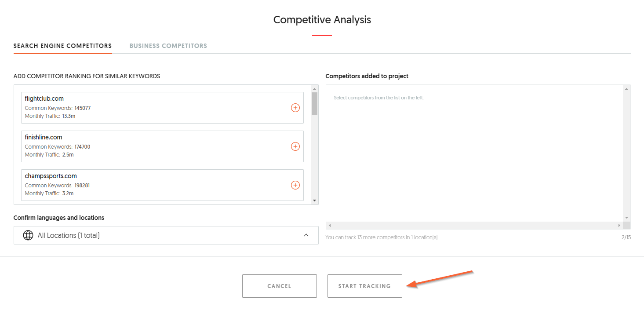Select the Search Engine Competitors tab

[x=63, y=46]
